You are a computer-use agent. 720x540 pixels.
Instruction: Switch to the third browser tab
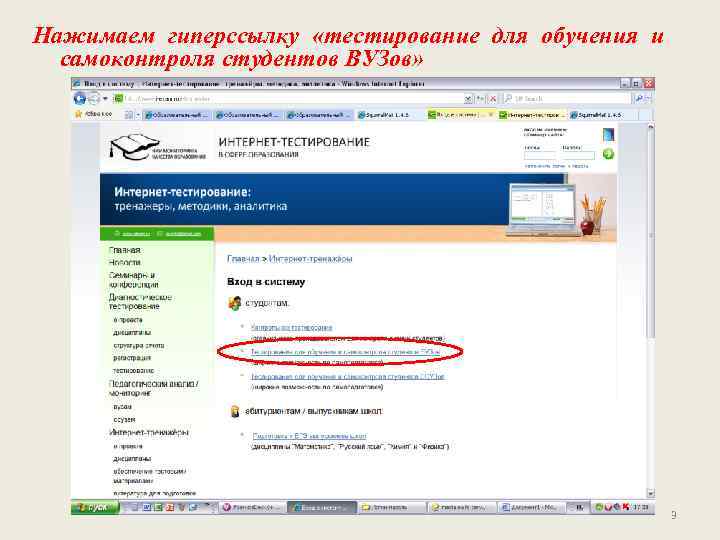tap(319, 115)
